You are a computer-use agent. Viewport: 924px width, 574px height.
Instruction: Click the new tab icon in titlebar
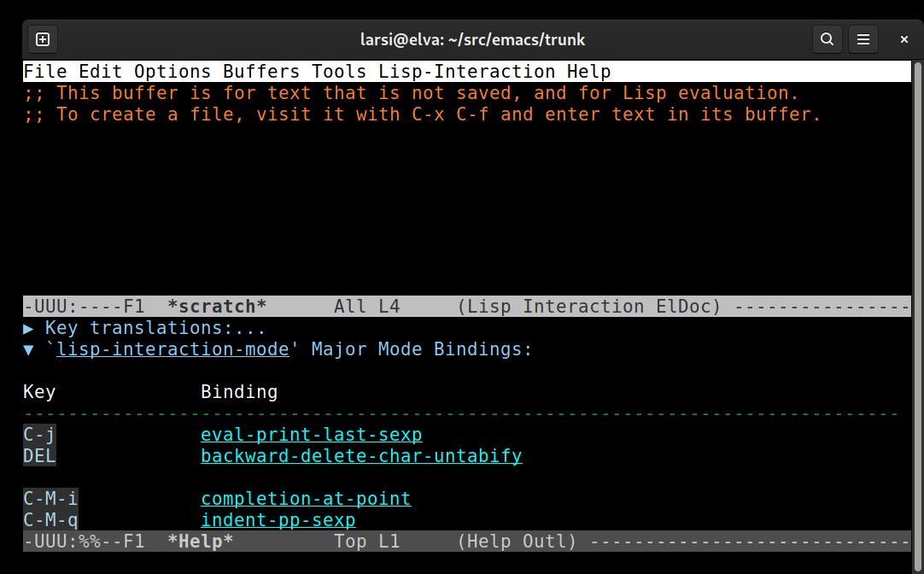(x=43, y=39)
